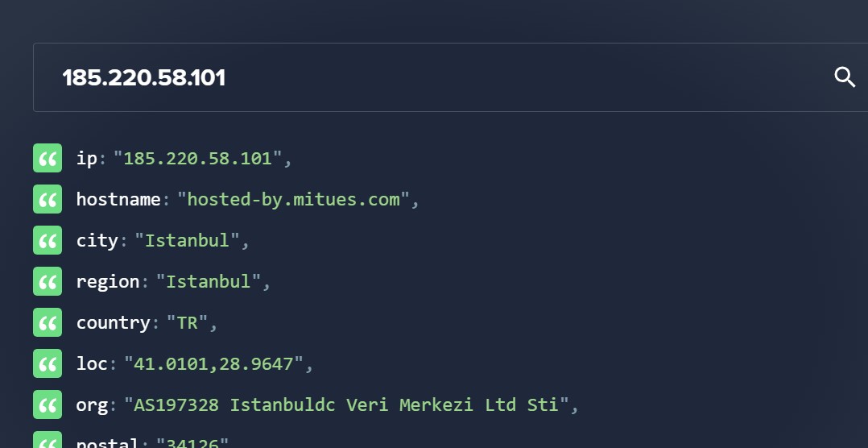Click the quote icon beside ip
The width and height of the screenshot is (868, 448).
click(48, 159)
